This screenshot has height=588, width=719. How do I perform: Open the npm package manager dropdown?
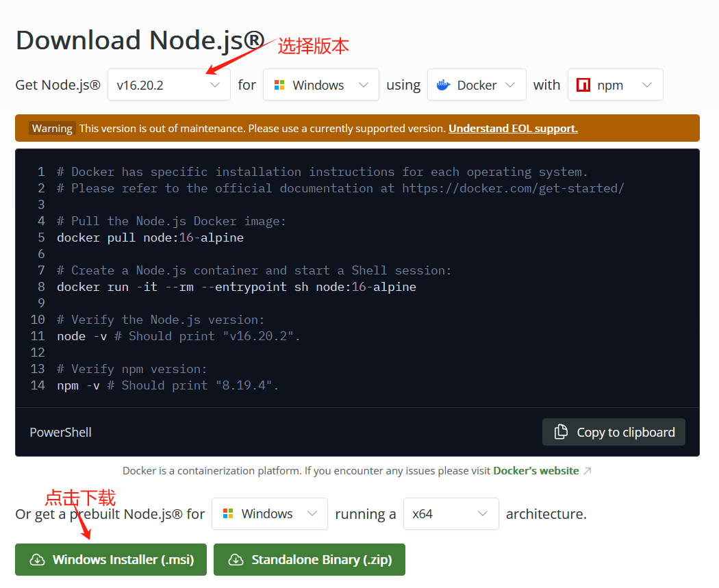(615, 85)
